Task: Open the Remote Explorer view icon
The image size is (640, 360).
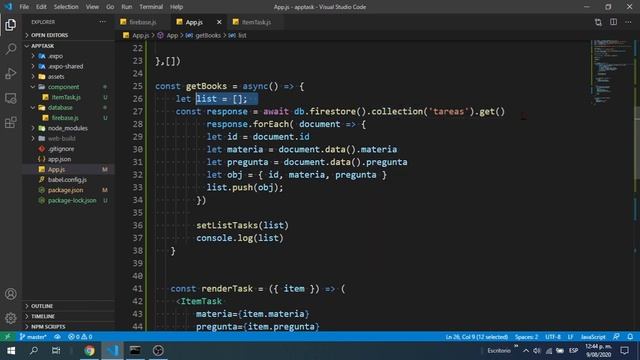Action: click(11, 98)
